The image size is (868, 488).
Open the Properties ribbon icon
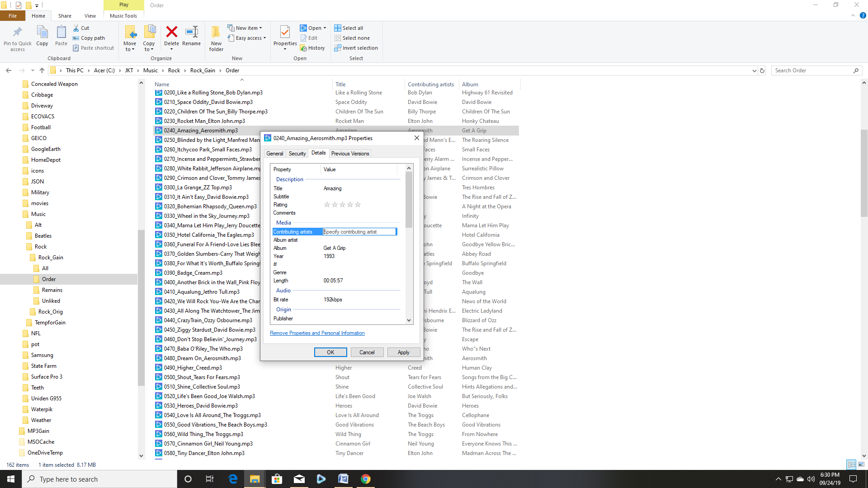tap(285, 33)
